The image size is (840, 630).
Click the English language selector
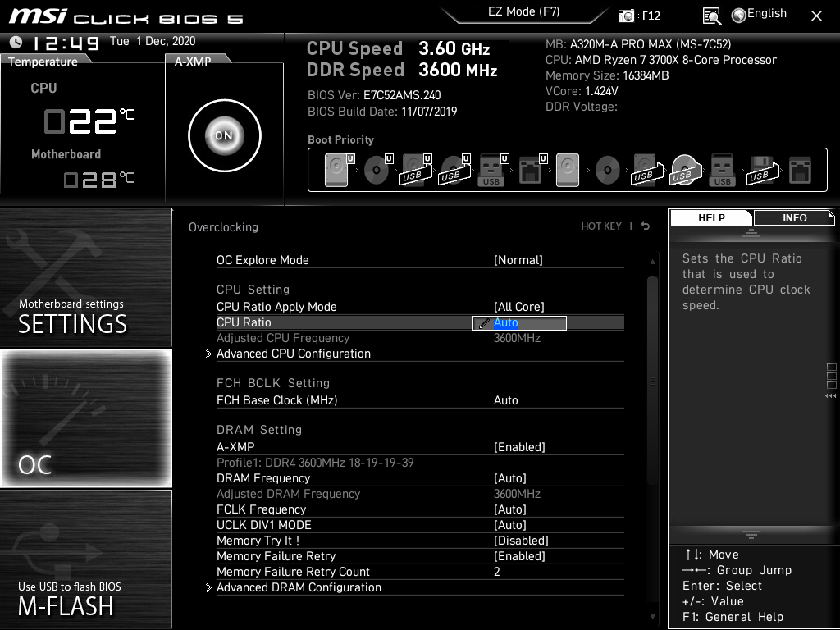tap(767, 13)
